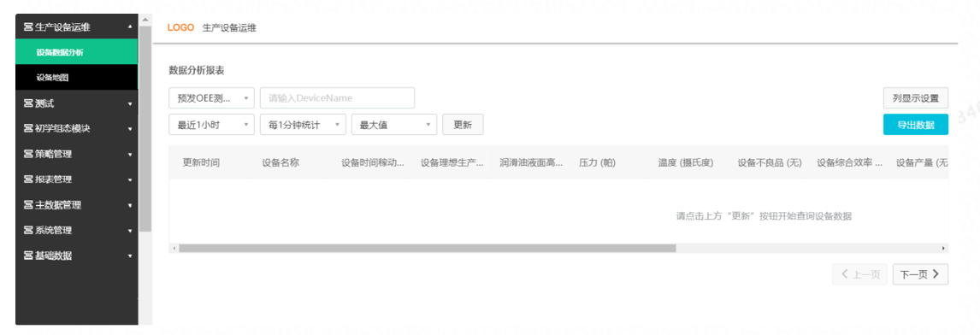
Task: Click the 更新 button
Action: [x=463, y=125]
